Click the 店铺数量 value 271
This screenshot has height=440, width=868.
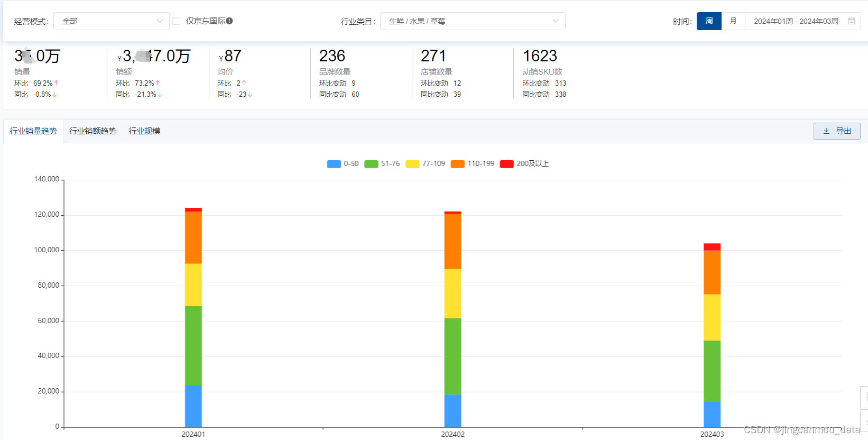pyautogui.click(x=433, y=56)
